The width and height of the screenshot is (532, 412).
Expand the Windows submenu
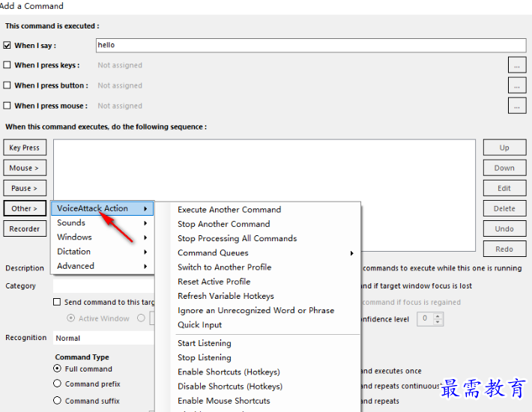(102, 237)
